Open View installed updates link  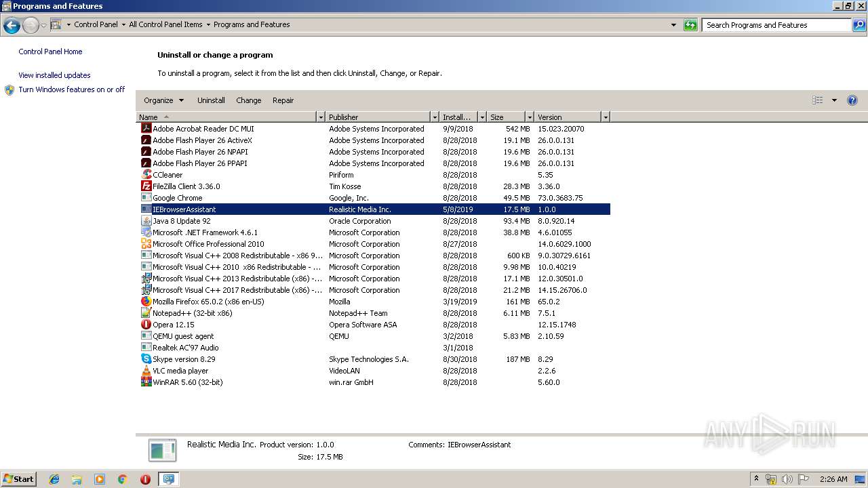[x=54, y=75]
